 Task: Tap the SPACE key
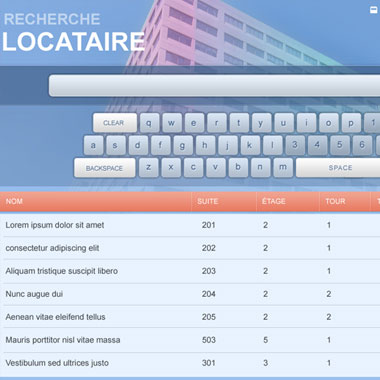click(x=338, y=168)
